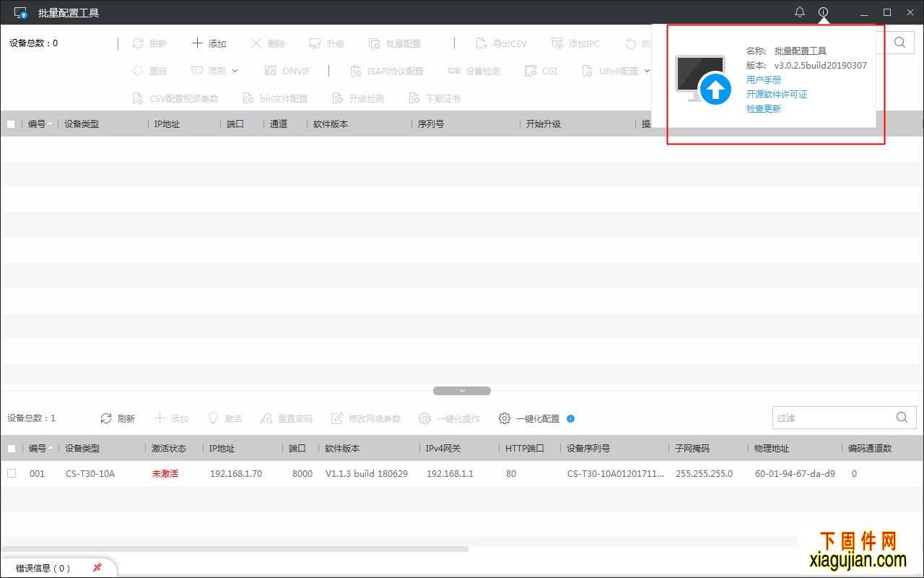Screen dimensions: 924x578
Task: Click UPnP配置 icon
Action: pyautogui.click(x=588, y=71)
